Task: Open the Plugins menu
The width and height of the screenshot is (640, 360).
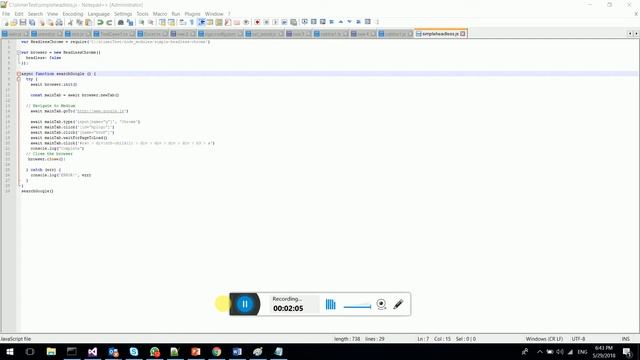Action: coord(192,14)
